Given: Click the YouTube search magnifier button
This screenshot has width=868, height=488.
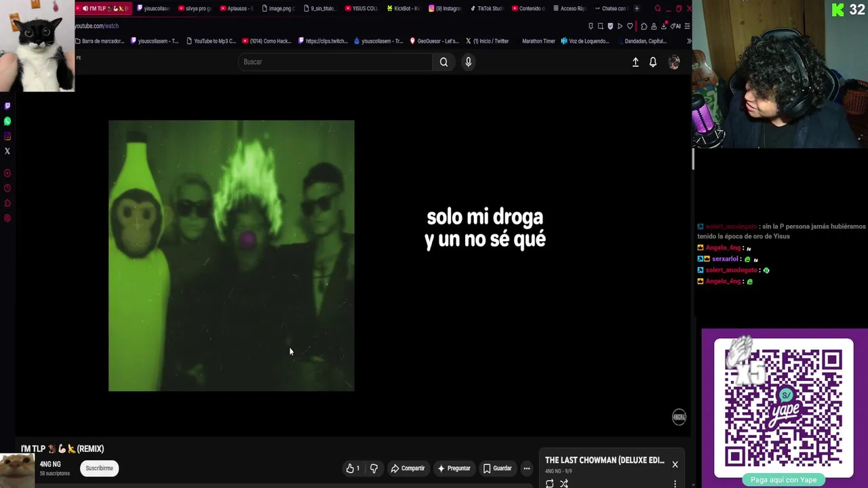Looking at the screenshot, I should point(443,62).
